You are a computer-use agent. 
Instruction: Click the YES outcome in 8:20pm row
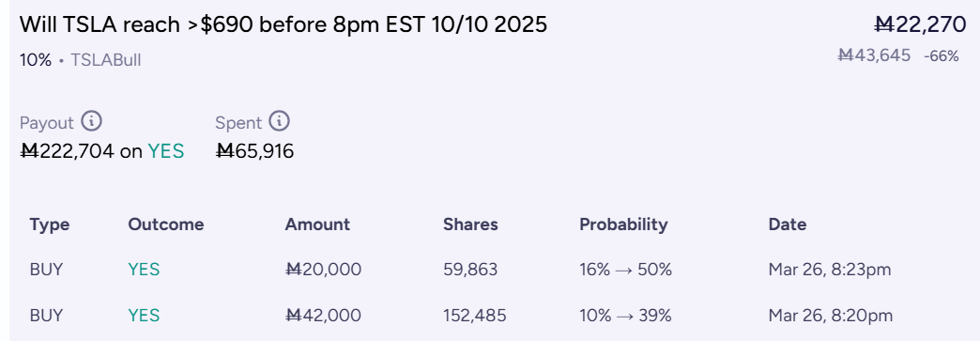tap(144, 316)
